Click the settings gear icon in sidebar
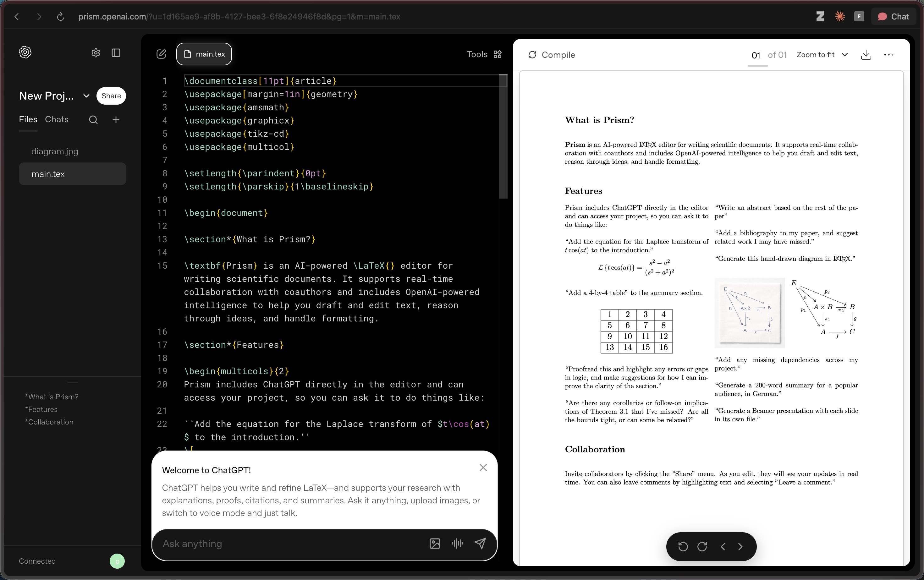 coord(96,52)
